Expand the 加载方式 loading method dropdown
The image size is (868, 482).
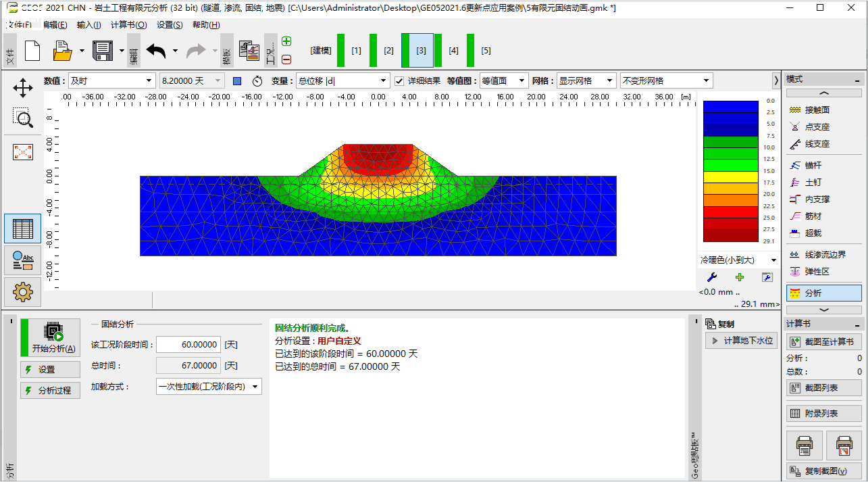tap(209, 387)
